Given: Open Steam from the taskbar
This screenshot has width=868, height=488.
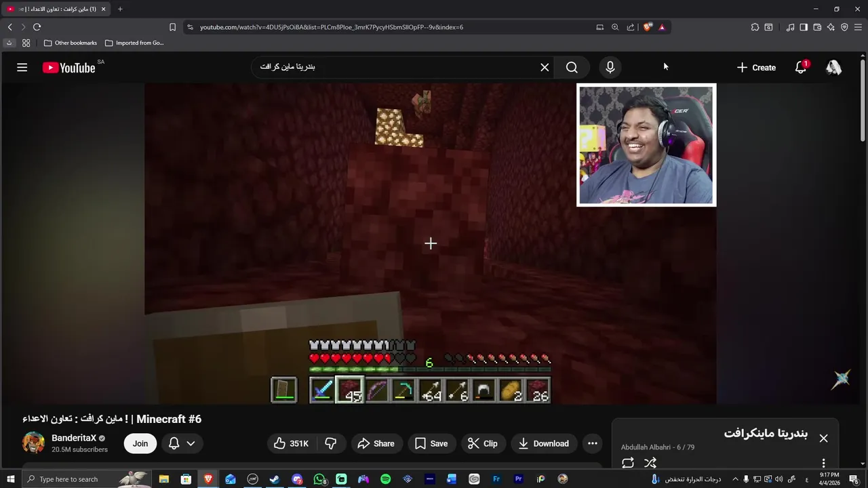Looking at the screenshot, I should 275,479.
